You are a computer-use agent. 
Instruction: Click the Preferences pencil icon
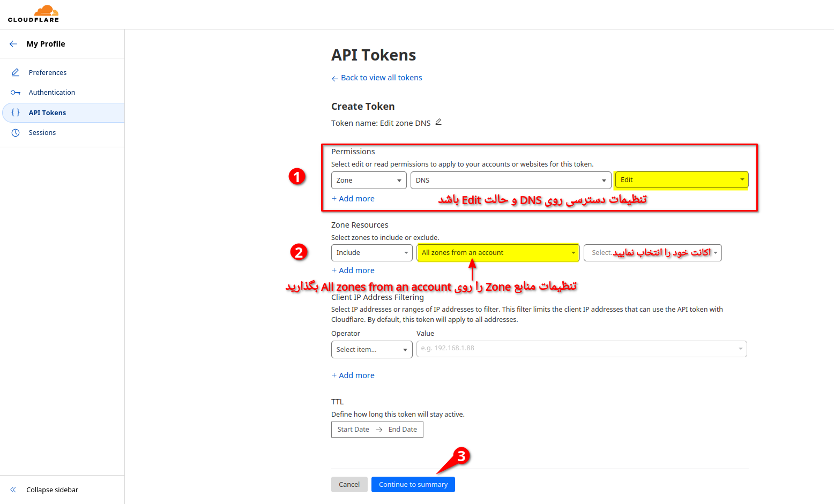click(x=16, y=72)
